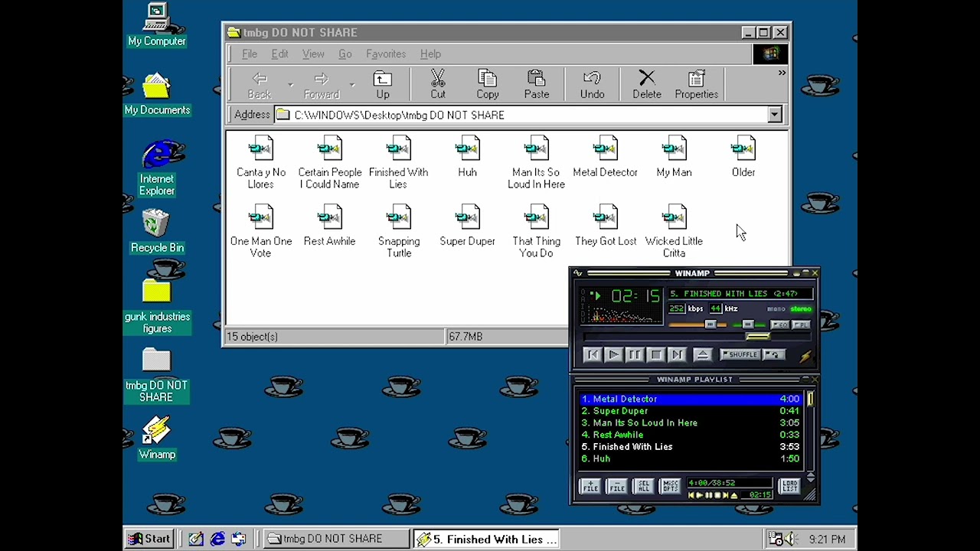Click the playlist MISC OPTS button

671,486
